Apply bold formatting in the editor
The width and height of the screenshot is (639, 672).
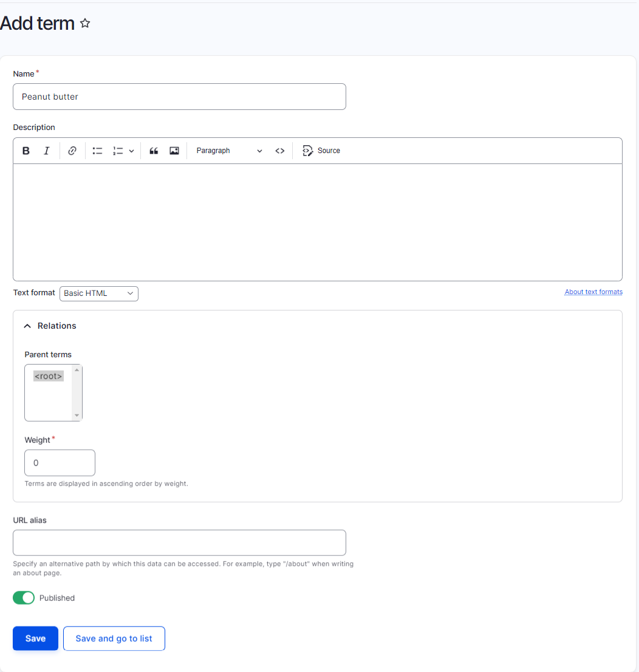pos(26,150)
